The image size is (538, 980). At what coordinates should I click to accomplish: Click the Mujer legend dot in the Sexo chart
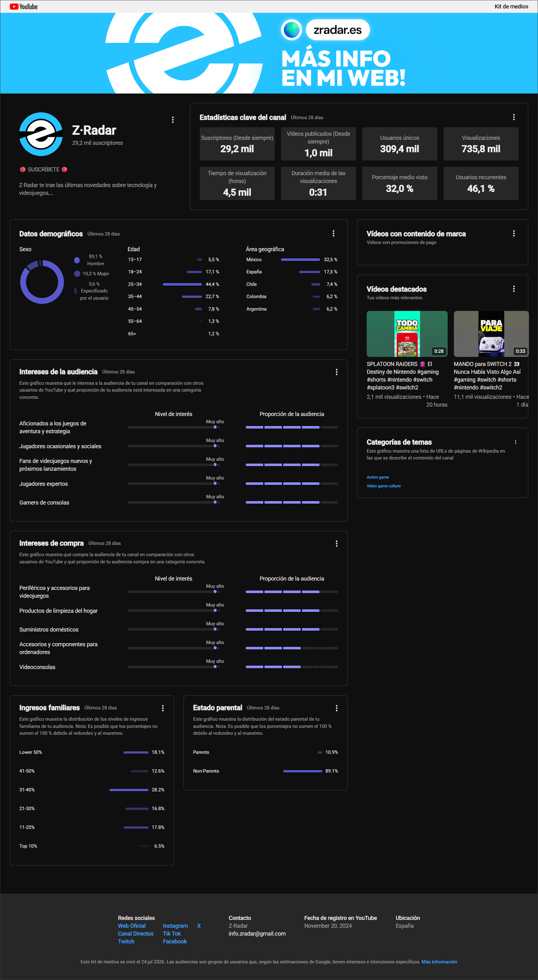click(77, 273)
